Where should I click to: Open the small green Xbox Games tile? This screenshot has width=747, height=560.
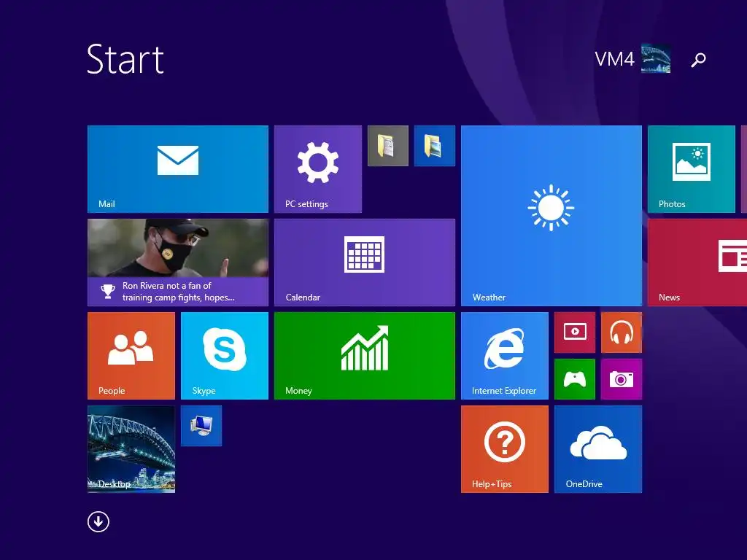575,379
